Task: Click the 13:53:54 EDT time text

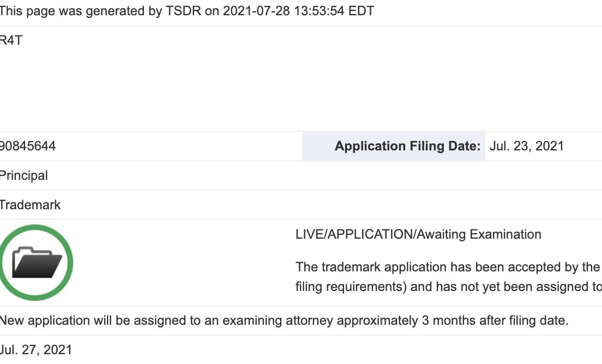Action: [334, 11]
